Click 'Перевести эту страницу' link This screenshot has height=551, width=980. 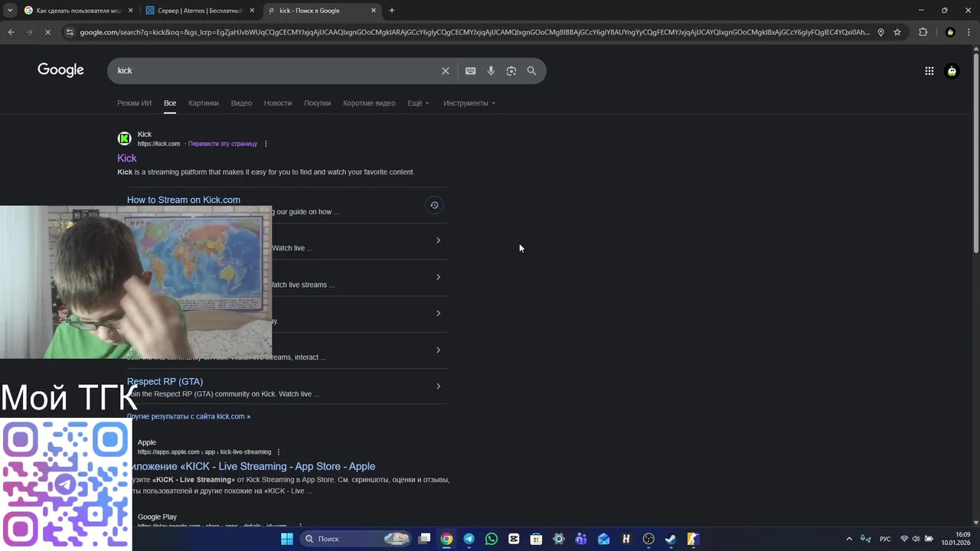point(223,144)
